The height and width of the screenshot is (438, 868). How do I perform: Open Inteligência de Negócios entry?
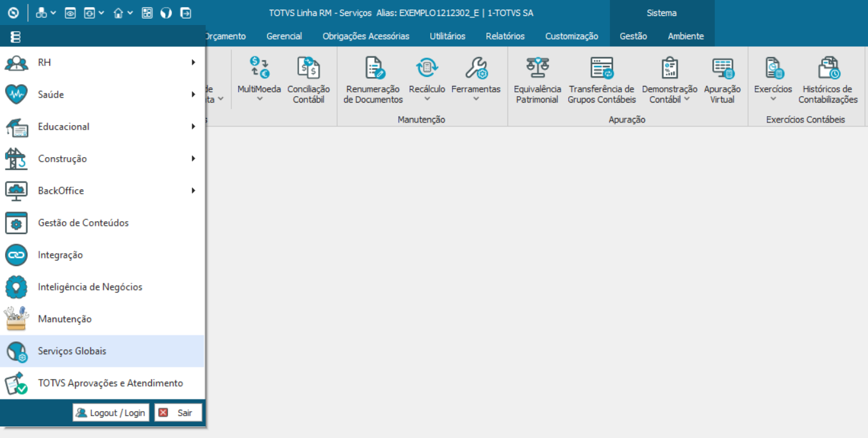(x=102, y=287)
